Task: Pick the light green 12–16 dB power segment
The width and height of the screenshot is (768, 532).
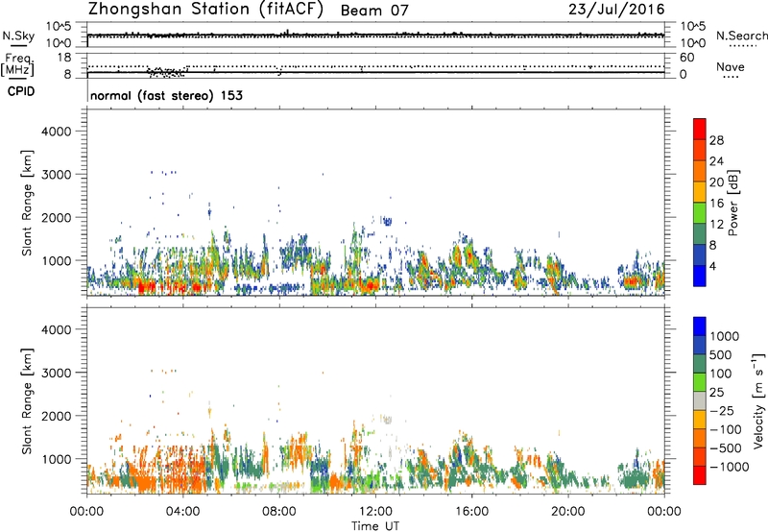Action: (x=700, y=212)
